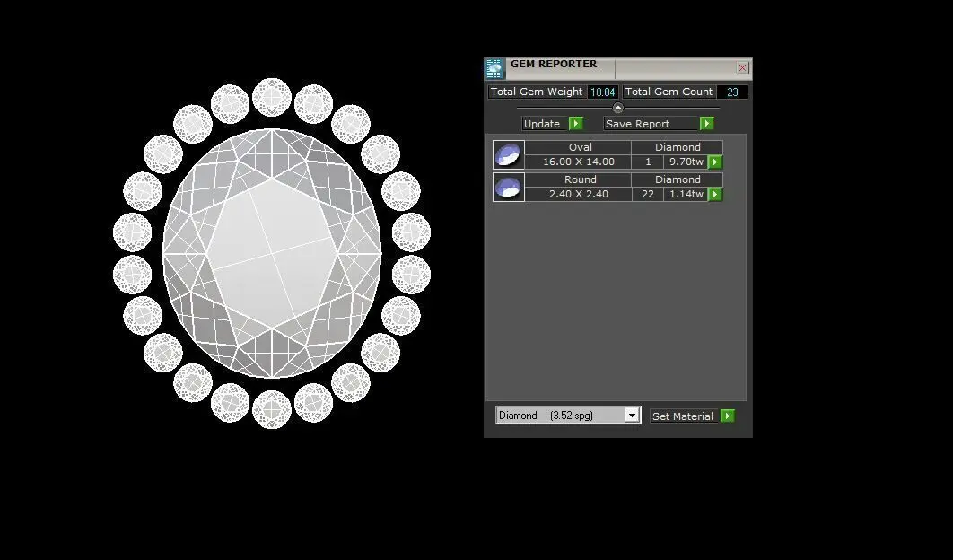Screen dimensions: 953x560
Task: Click the Total Gem Count value 23
Action: click(x=732, y=92)
